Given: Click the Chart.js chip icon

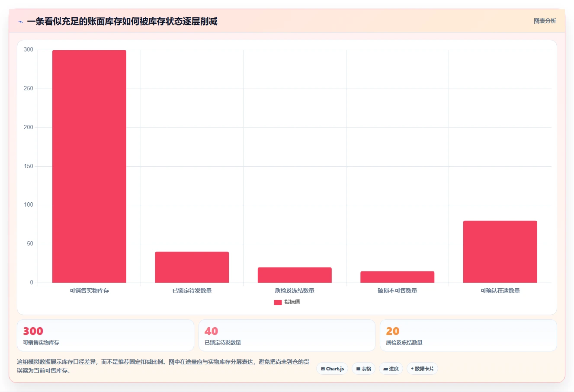Looking at the screenshot, I should pyautogui.click(x=323, y=369).
